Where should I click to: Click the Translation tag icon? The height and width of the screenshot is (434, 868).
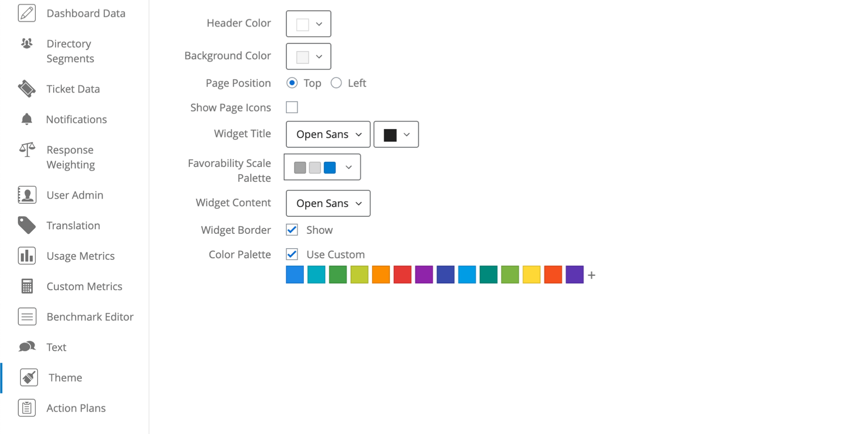(x=27, y=225)
